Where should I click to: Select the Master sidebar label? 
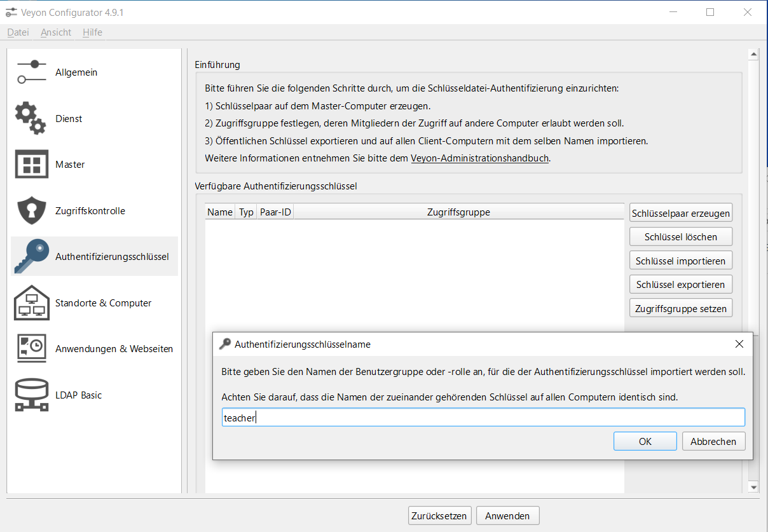point(70,165)
